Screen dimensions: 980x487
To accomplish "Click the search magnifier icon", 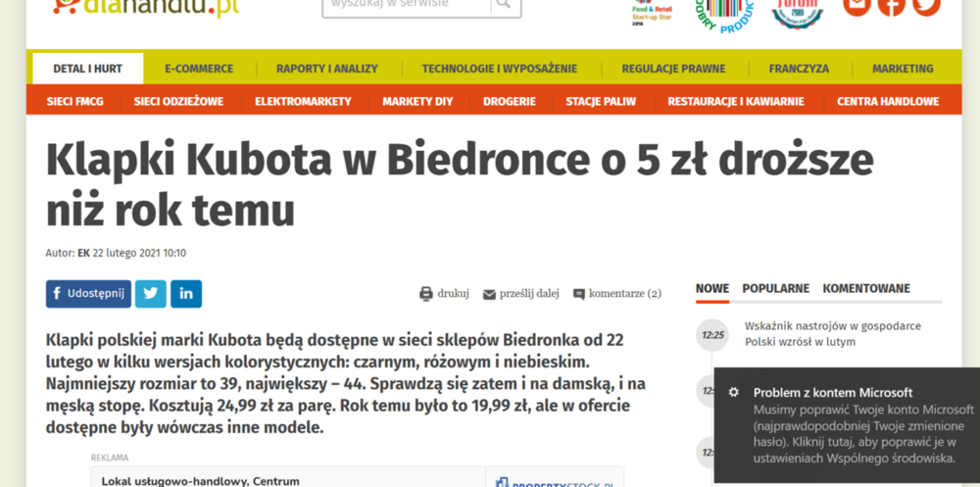I will pyautogui.click(x=503, y=5).
